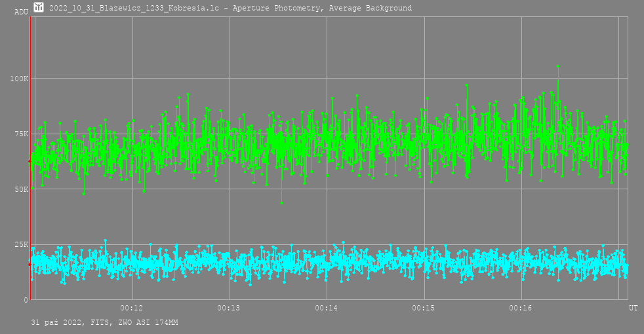Click the UT label on the time axis

(634, 308)
